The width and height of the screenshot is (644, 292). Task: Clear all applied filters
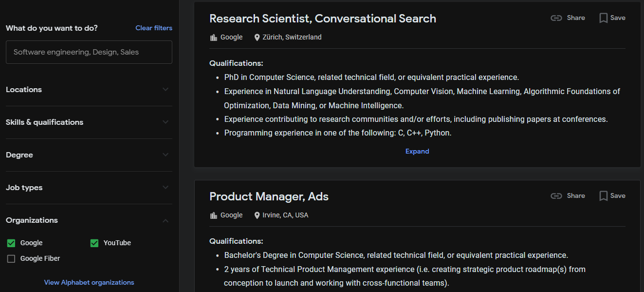154,28
